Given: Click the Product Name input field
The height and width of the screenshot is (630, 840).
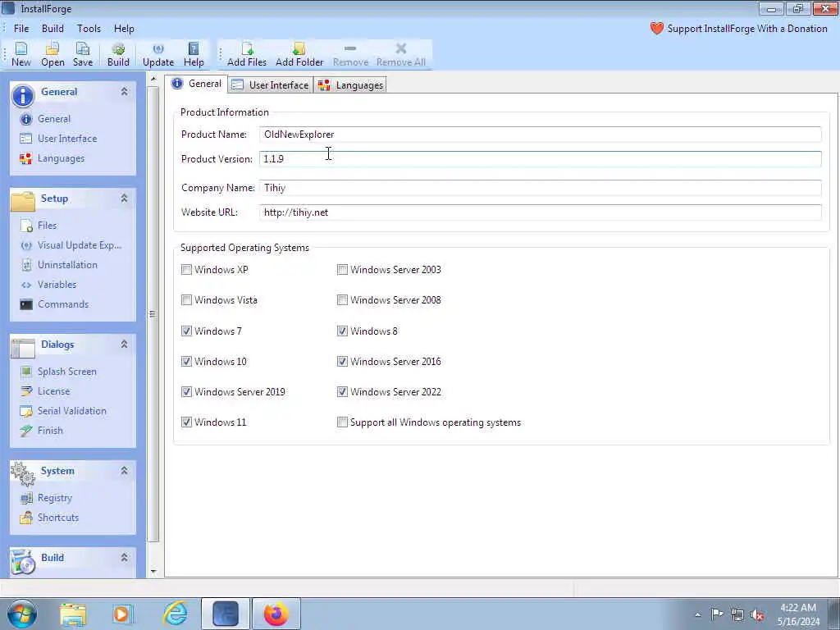Looking at the screenshot, I should (540, 135).
